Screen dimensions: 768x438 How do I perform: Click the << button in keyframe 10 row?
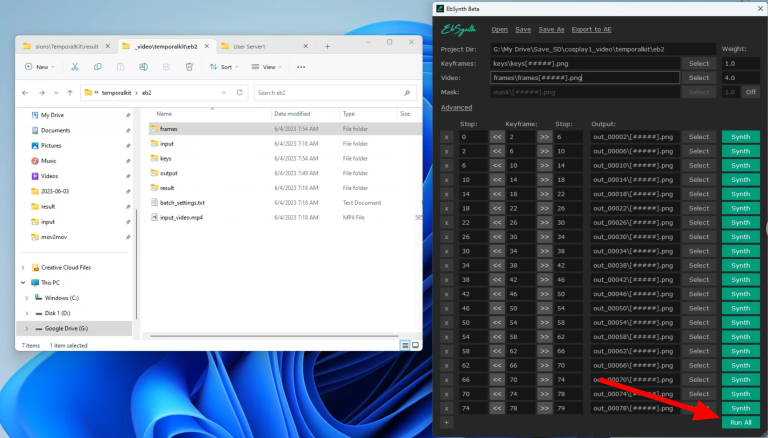click(497, 166)
